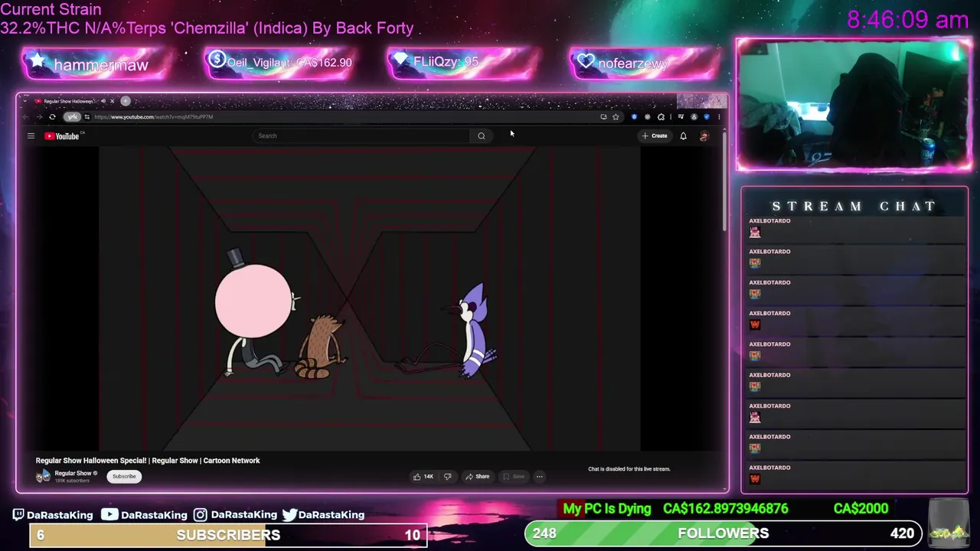Open the browser tab search chevron

(25, 101)
